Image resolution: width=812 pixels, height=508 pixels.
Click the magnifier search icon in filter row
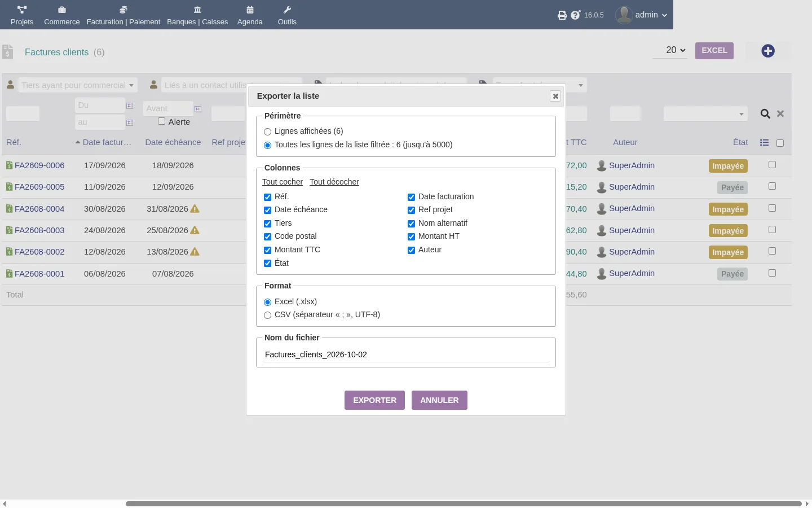click(x=765, y=114)
